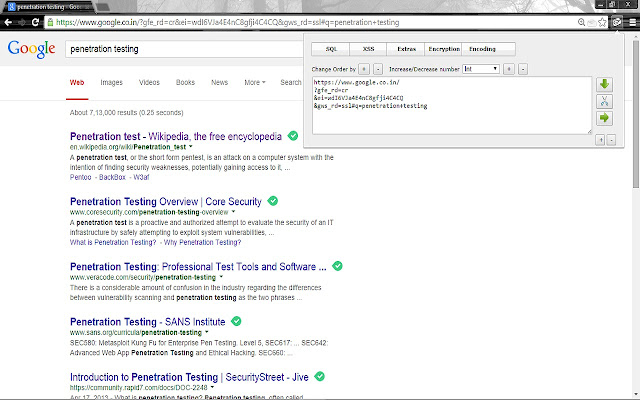Expand dropdown arrow after veracode.com URL

(221, 277)
